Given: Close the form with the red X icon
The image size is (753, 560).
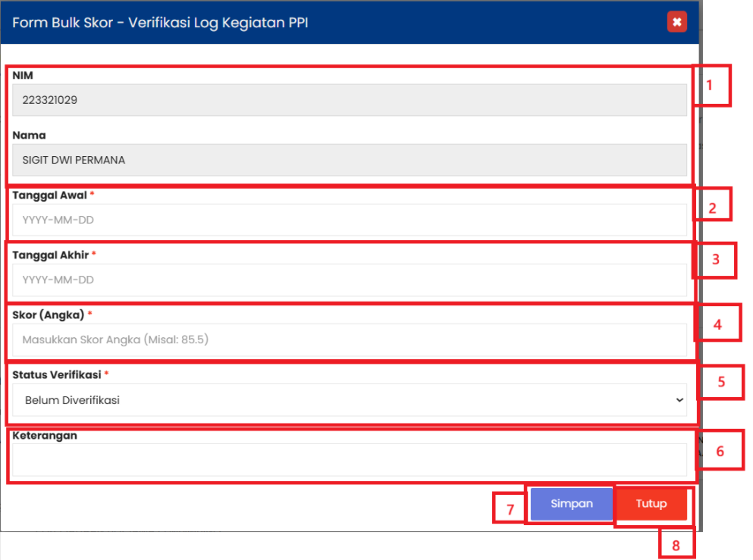Looking at the screenshot, I should click(x=676, y=22).
